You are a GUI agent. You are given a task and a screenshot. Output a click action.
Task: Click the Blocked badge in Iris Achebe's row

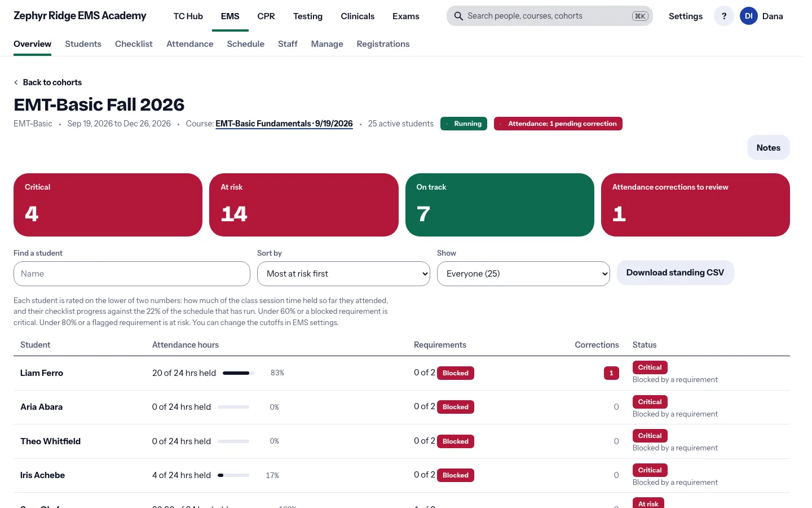tap(456, 475)
